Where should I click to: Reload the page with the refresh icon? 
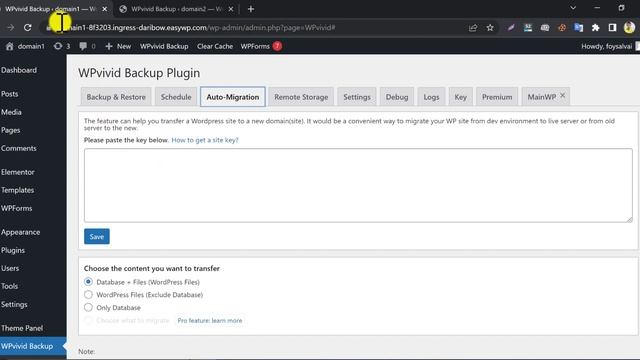[x=27, y=27]
